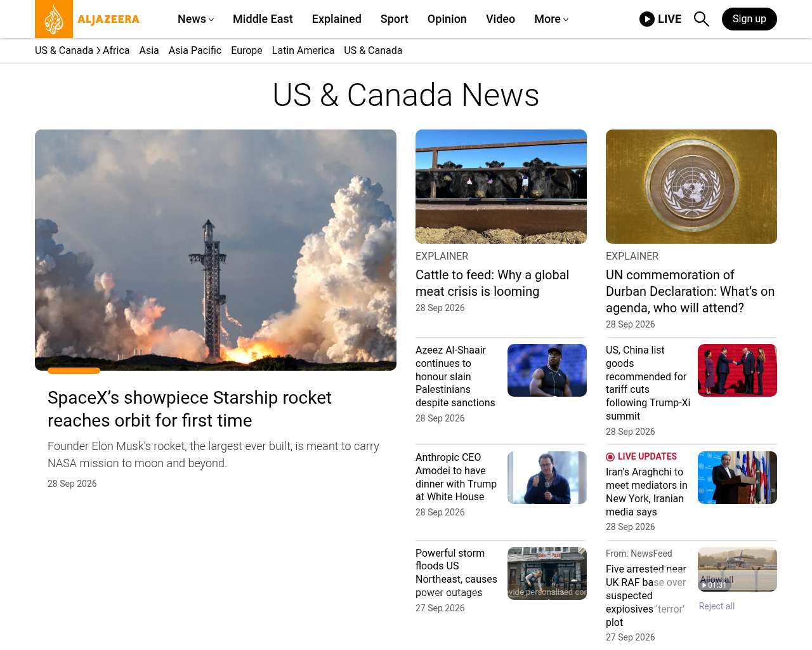Click the LIVE UPDATES red dot icon
The image size is (812, 650).
610,457
